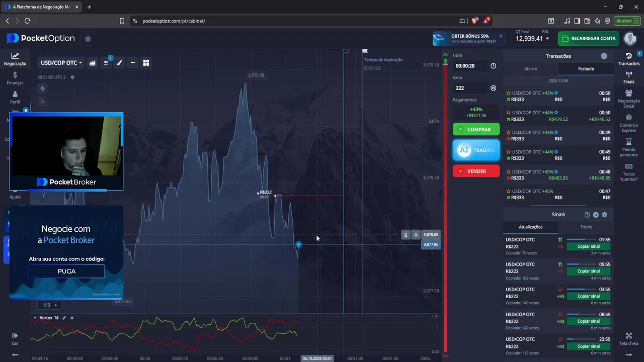Click the Sinais help question mark icon
Screen dimensions: 644x362
click(587, 215)
